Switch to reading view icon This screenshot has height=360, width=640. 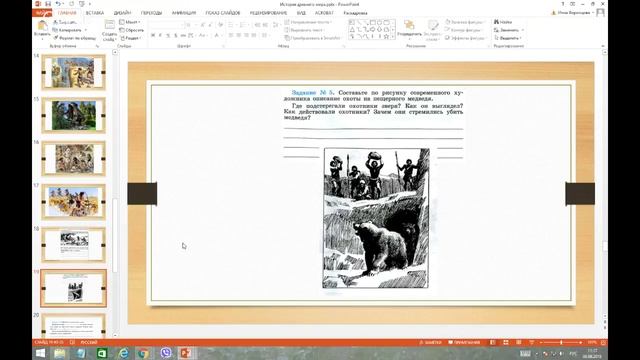[518, 342]
